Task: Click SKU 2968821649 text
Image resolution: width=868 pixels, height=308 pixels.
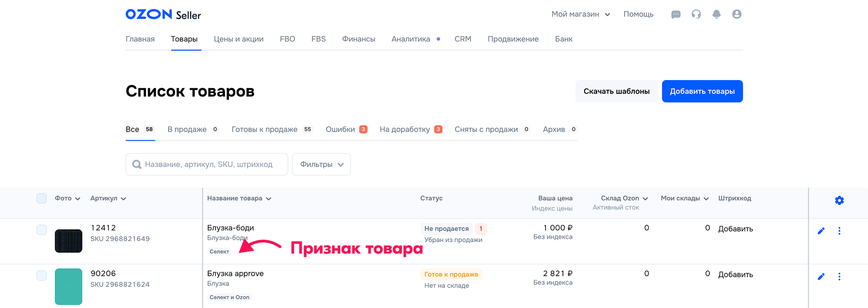Action: [120, 239]
